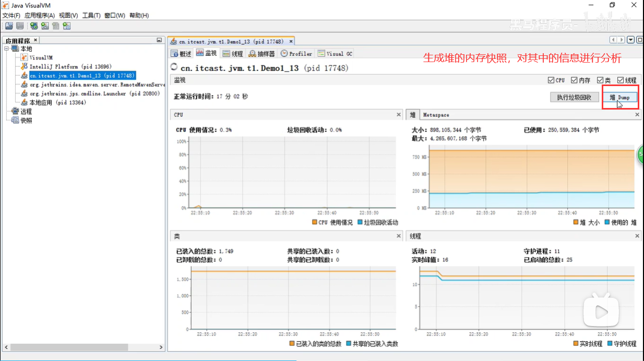Click the 远程 remote hosts icon
The image size is (644, 361).
coord(15,111)
